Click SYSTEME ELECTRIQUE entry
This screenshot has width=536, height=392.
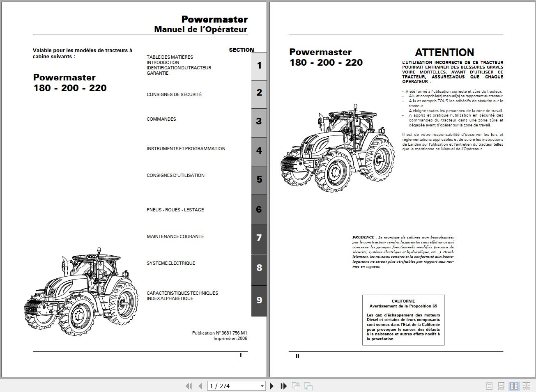pyautogui.click(x=171, y=263)
